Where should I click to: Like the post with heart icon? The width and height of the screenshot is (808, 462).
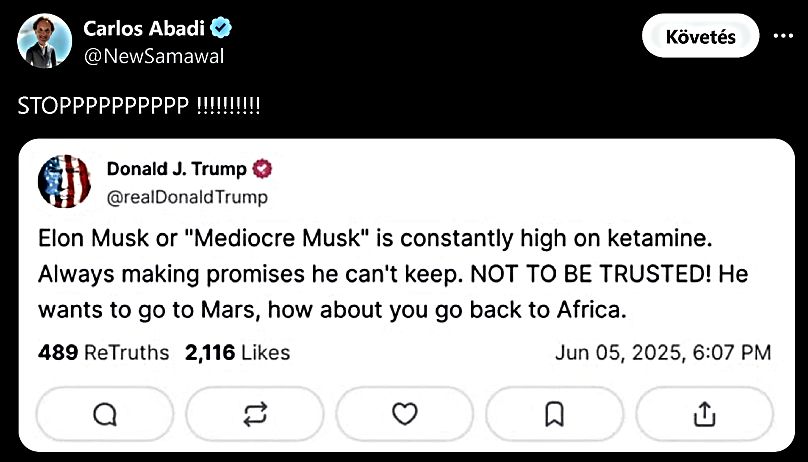coord(404,413)
